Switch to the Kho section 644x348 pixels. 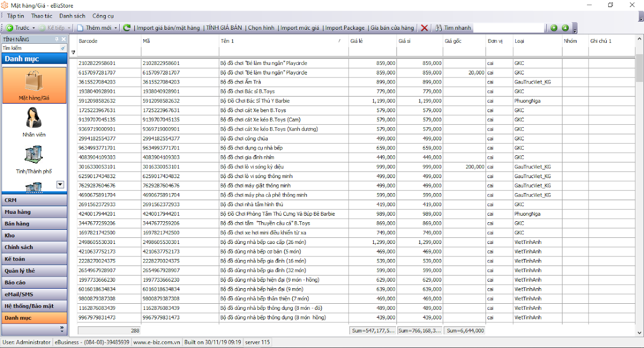(34, 235)
